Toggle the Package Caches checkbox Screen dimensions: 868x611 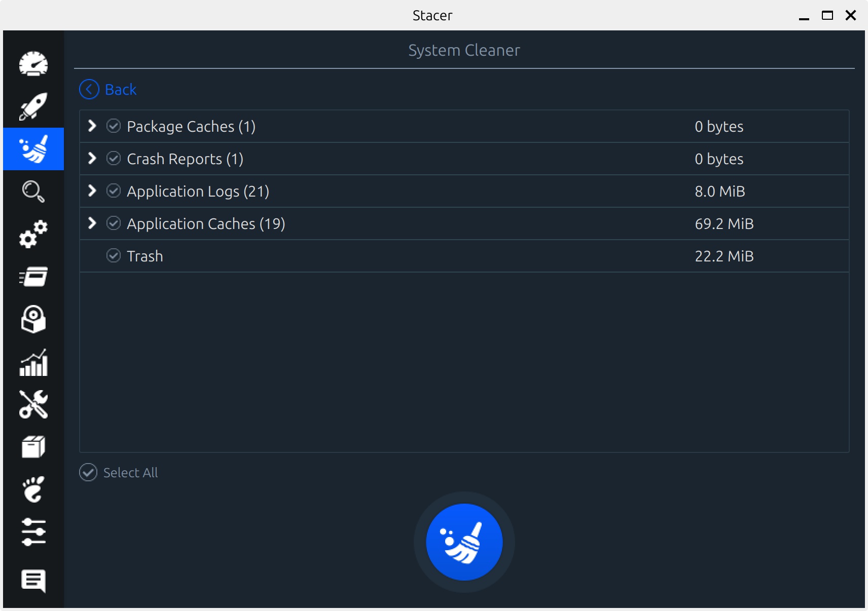(114, 126)
